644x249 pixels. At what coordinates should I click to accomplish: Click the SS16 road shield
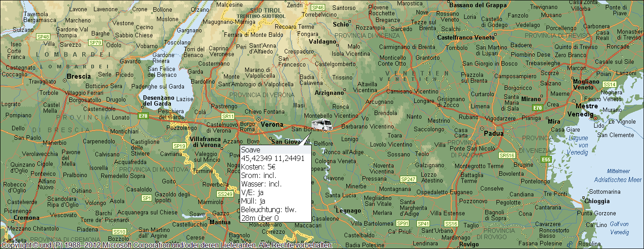451,223
